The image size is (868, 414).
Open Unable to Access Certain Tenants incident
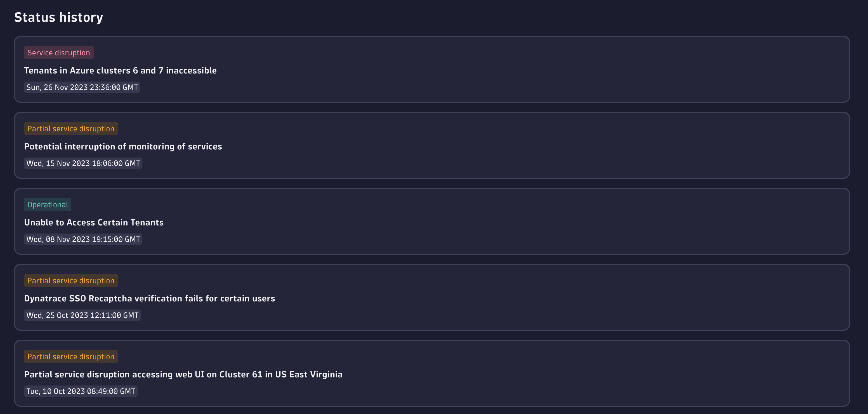[94, 222]
